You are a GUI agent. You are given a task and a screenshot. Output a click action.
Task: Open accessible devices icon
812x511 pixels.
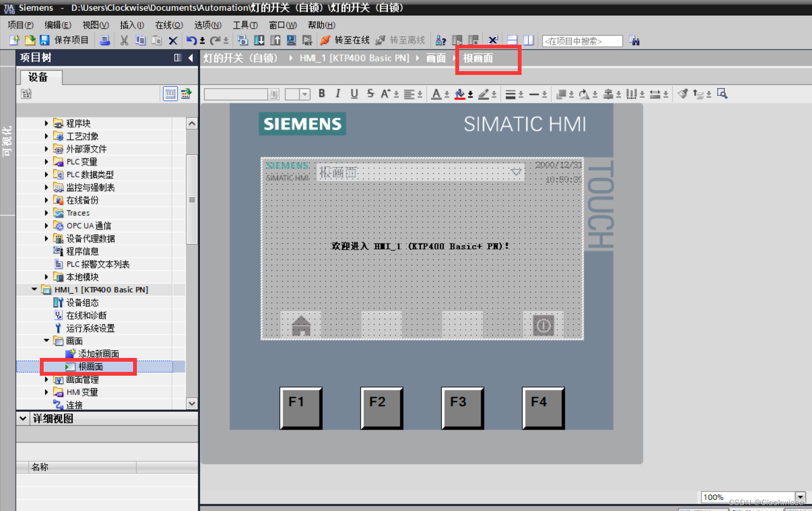[441, 40]
